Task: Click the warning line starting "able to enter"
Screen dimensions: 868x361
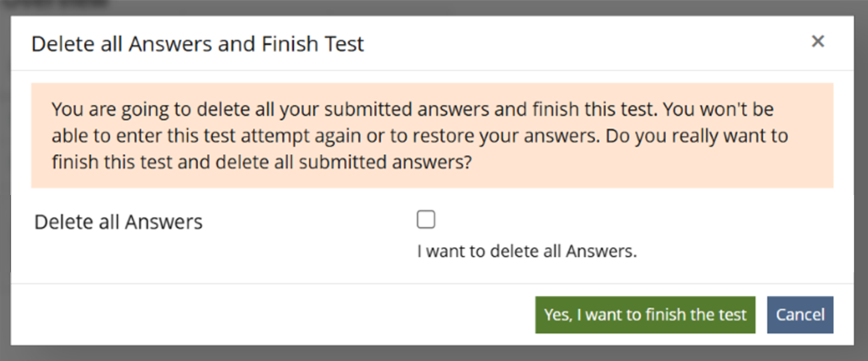Action: click(x=420, y=136)
